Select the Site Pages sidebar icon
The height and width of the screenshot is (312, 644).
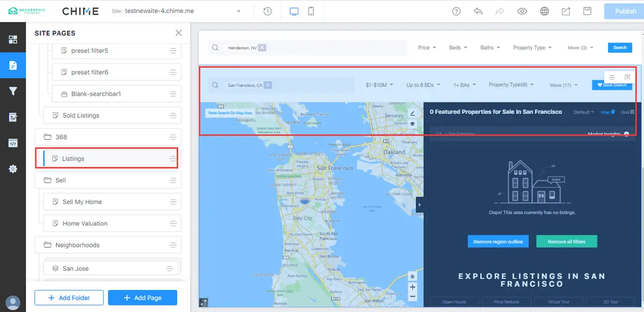tap(13, 66)
